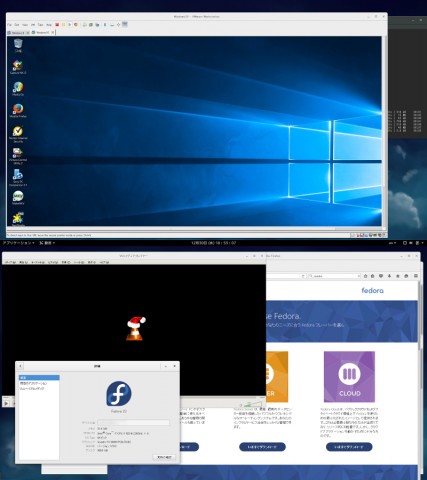Open the system status menu at top bar right
427x480 pixels.
click(413, 243)
